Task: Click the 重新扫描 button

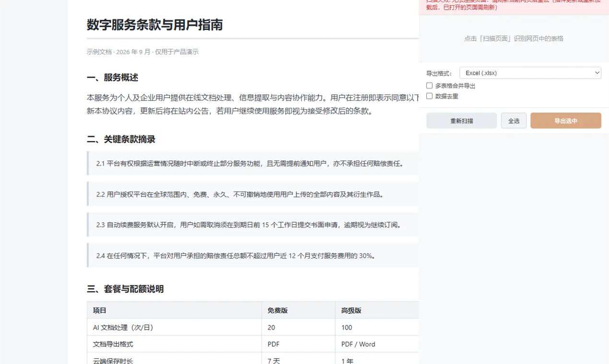Action: (461, 121)
